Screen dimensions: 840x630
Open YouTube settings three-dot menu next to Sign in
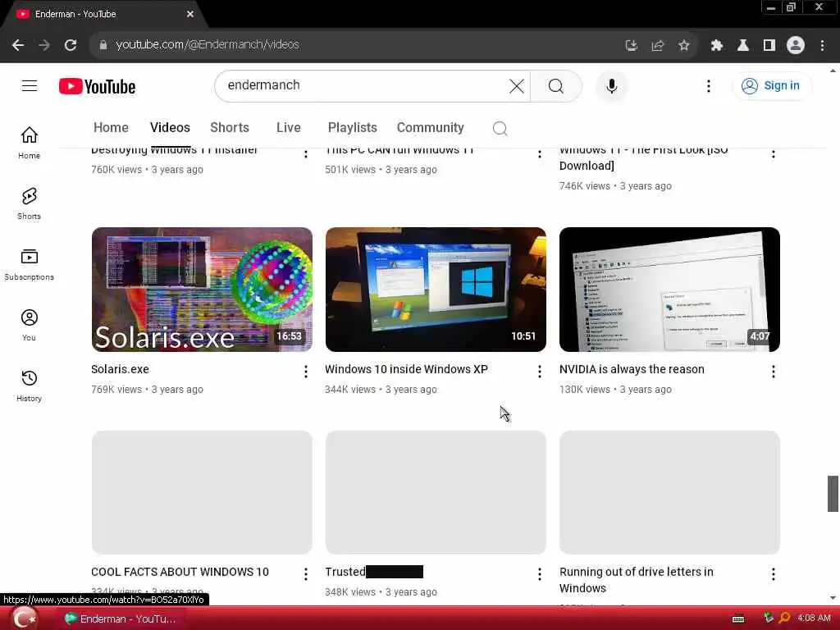[x=708, y=85]
